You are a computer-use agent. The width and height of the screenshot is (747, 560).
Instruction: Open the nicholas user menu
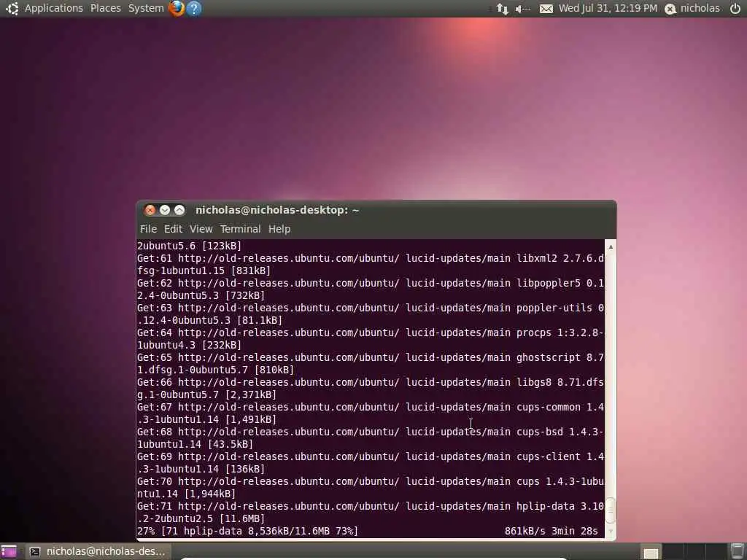coord(700,8)
